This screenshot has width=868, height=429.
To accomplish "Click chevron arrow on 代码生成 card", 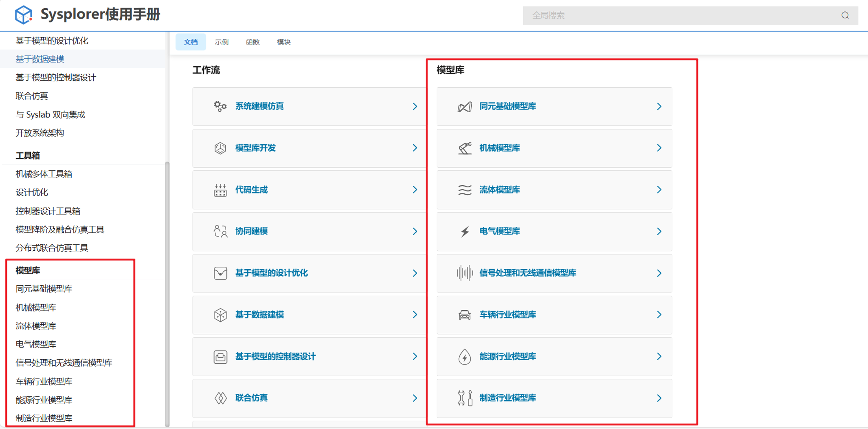I will click(415, 190).
